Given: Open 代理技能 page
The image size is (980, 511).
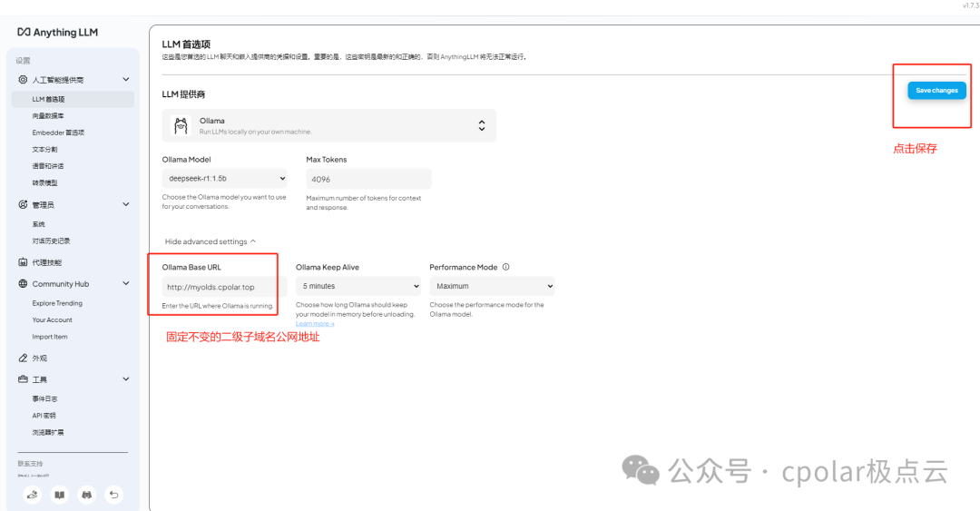Looking at the screenshot, I should (47, 262).
